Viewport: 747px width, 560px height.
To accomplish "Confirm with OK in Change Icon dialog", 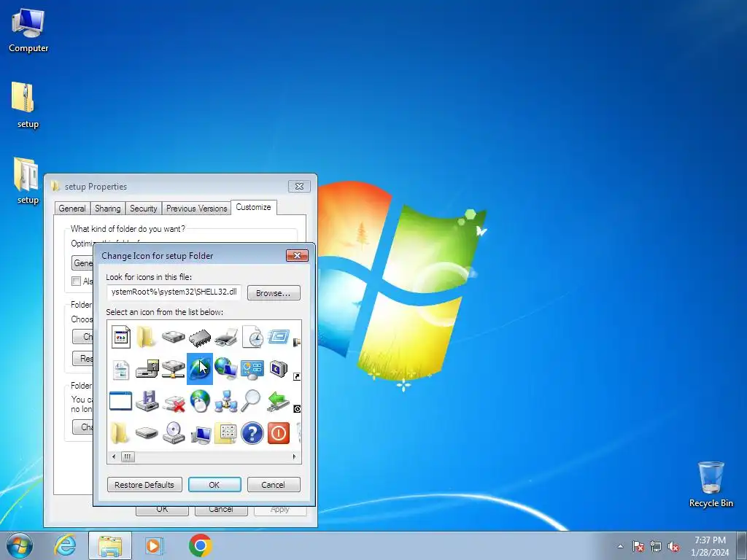I will 214,485.
